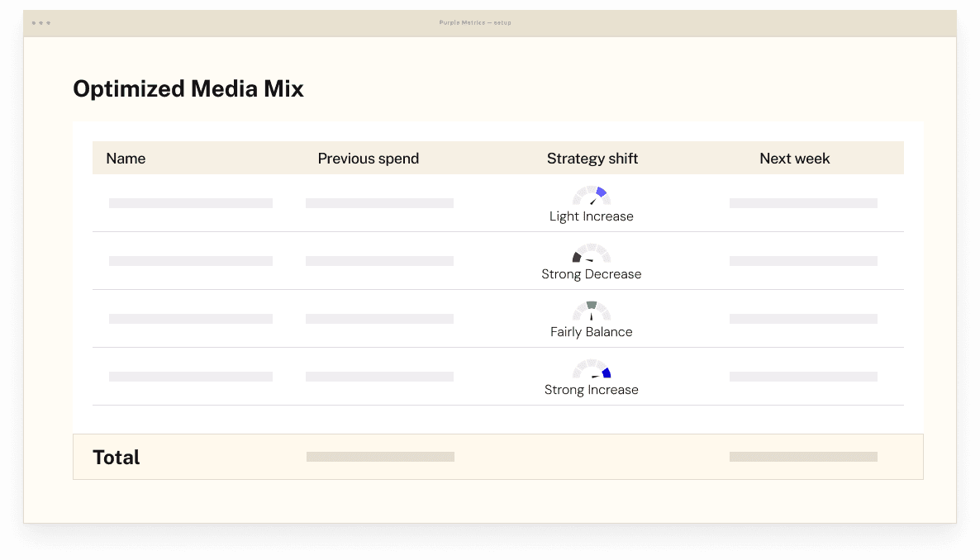Click the Total row label

click(x=117, y=457)
